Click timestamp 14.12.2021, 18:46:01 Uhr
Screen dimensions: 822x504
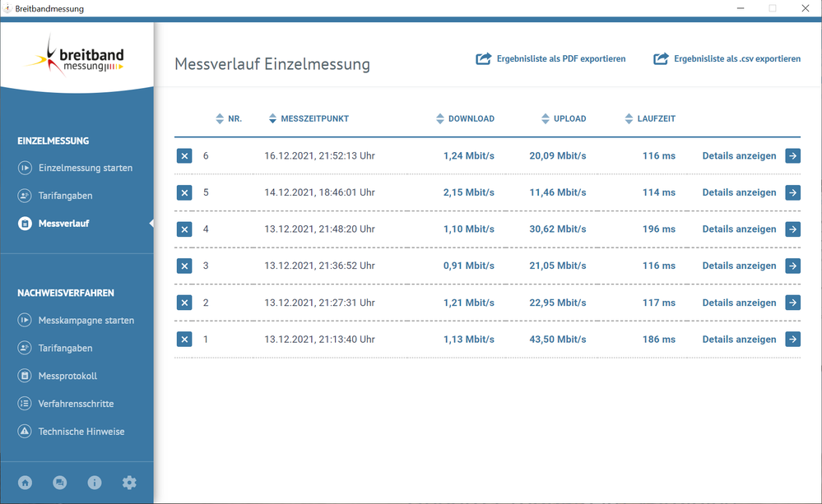click(319, 192)
